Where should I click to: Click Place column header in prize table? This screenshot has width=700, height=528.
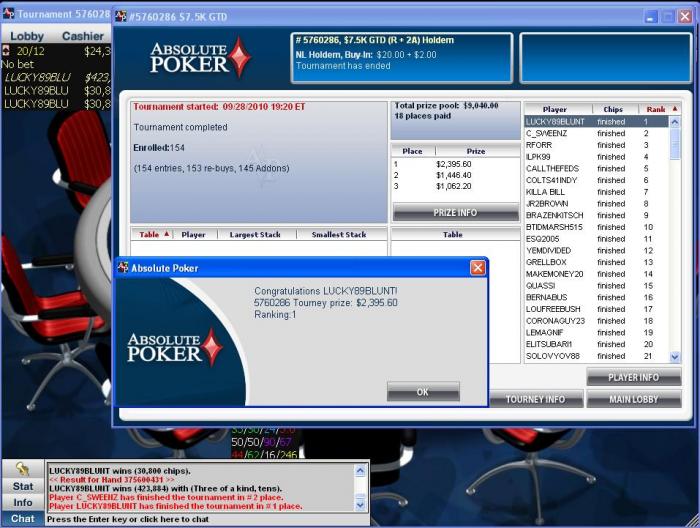[412, 151]
